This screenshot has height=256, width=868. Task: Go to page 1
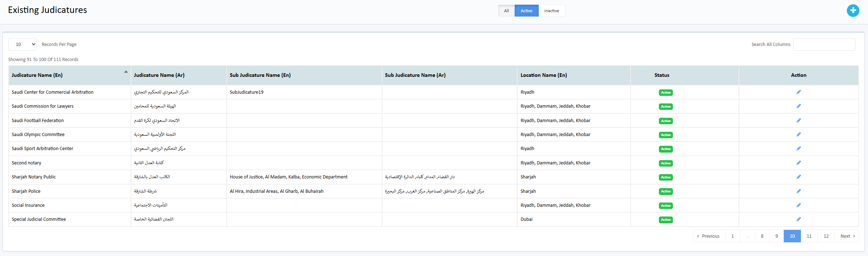tap(732, 236)
